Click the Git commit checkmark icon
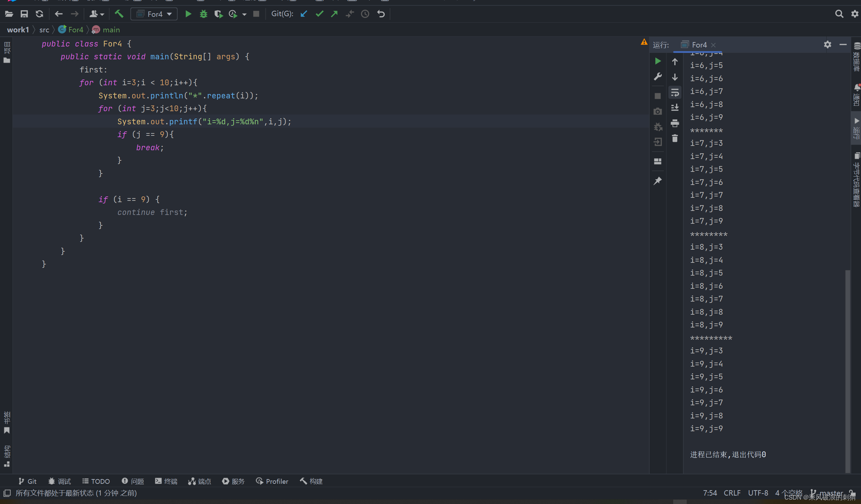This screenshot has height=504, width=861. (x=319, y=14)
